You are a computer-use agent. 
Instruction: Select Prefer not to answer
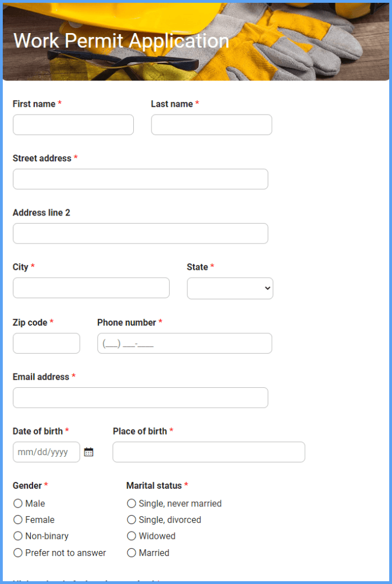point(18,553)
